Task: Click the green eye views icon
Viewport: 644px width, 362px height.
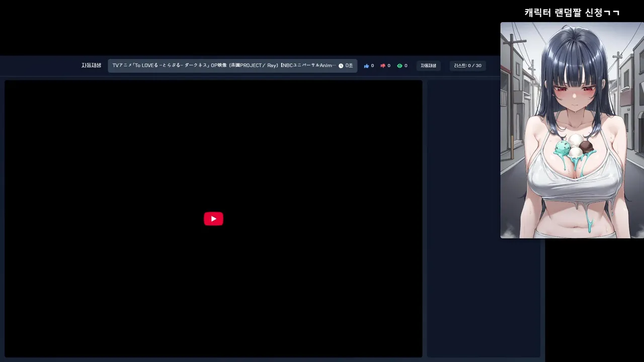Action: 399,66
